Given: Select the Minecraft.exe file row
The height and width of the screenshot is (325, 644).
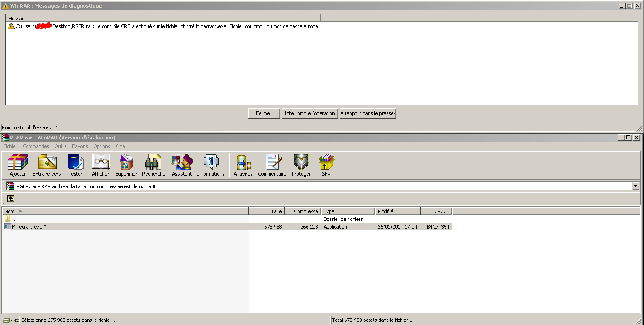Looking at the screenshot, I should (227, 227).
